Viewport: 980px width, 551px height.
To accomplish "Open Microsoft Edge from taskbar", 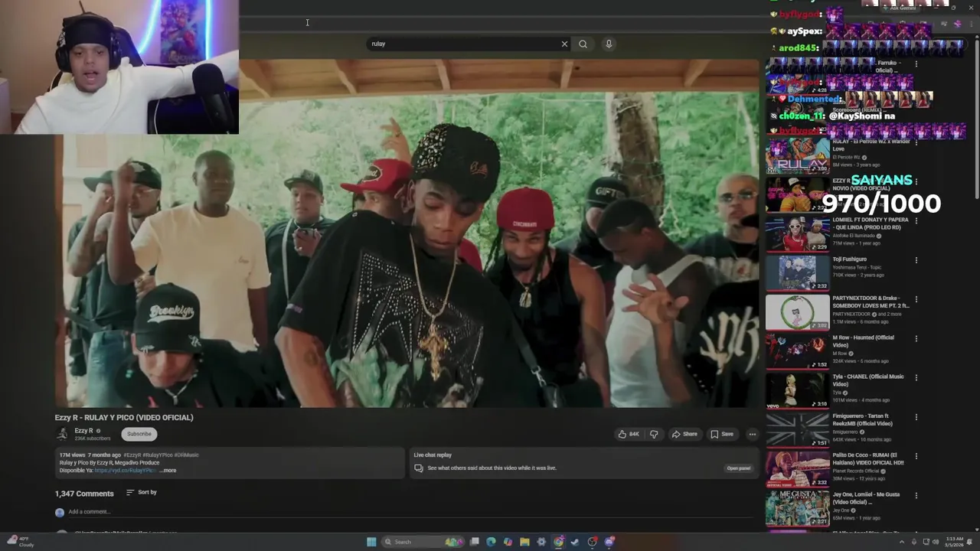I will (x=491, y=542).
